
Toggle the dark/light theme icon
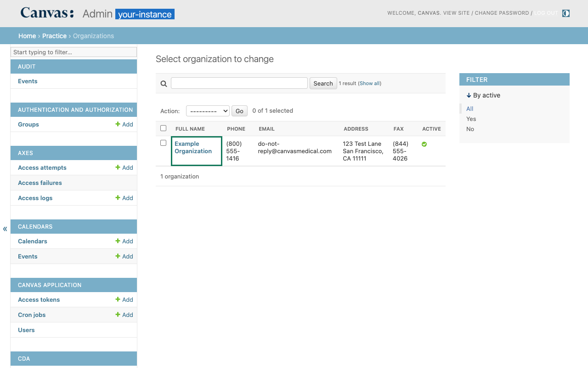(566, 13)
